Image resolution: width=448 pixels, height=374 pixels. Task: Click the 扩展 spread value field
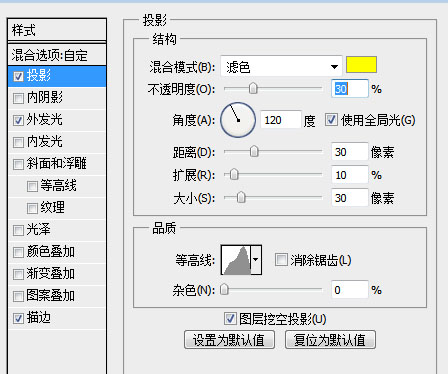coord(350,175)
